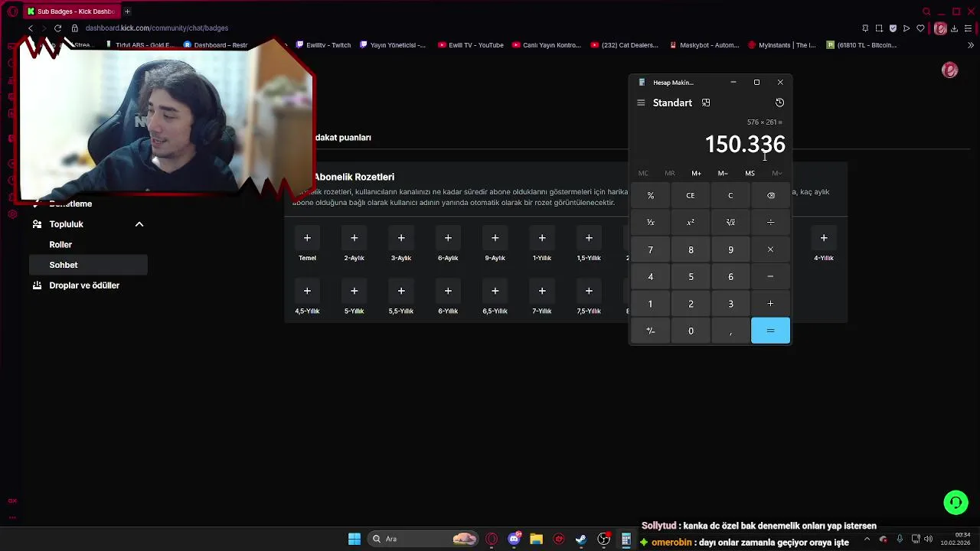Add badge for 3-Aylık tier
This screenshot has height=551, width=980.
(401, 238)
